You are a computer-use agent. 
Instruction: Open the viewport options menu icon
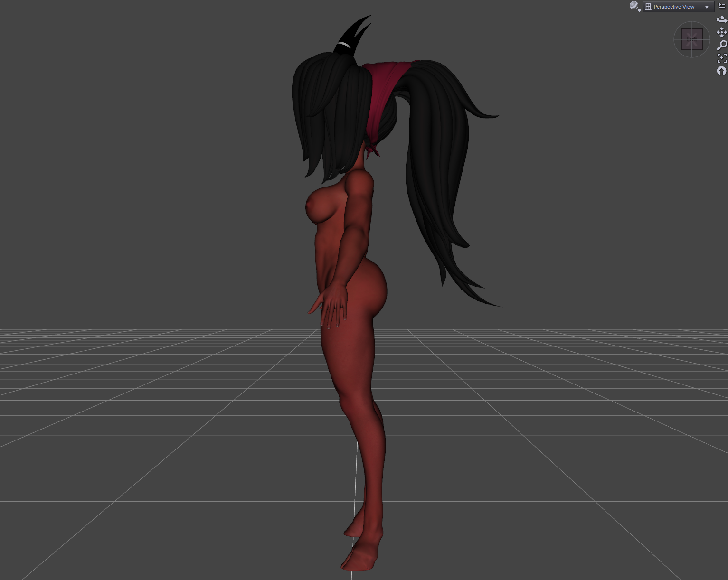point(722,6)
